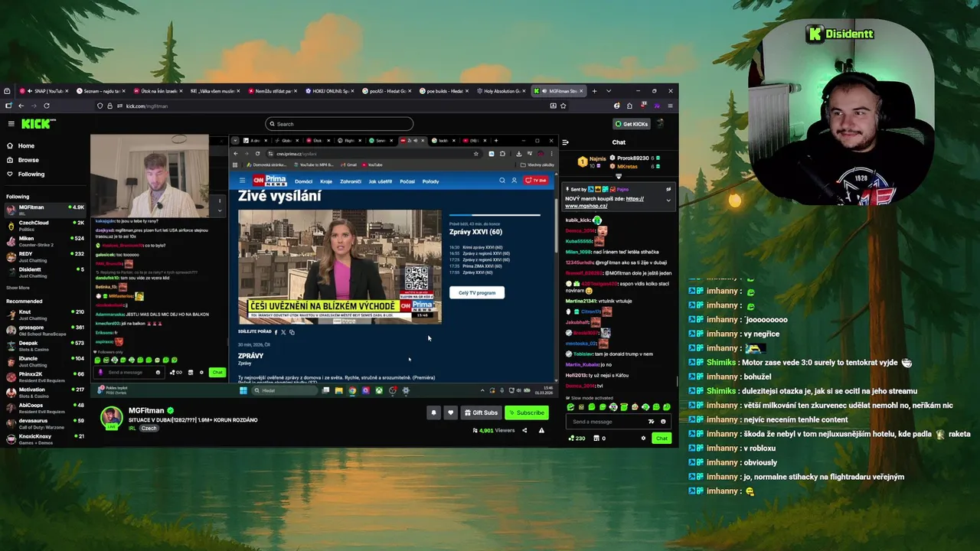
Task: Collapse the Kick chat panel
Action: (x=565, y=142)
